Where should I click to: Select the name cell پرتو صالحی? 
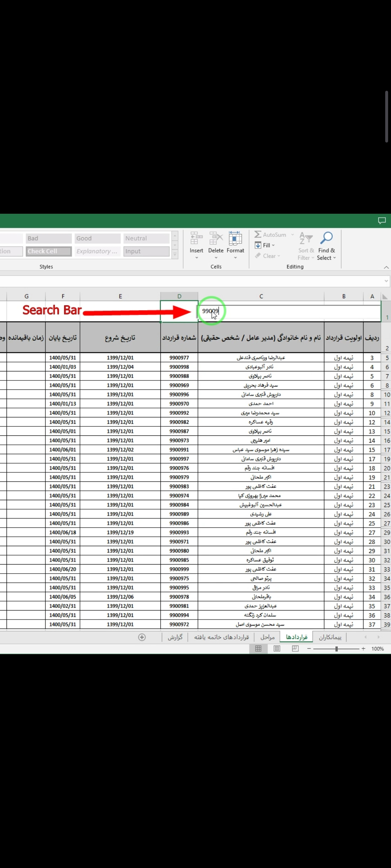[x=261, y=578]
